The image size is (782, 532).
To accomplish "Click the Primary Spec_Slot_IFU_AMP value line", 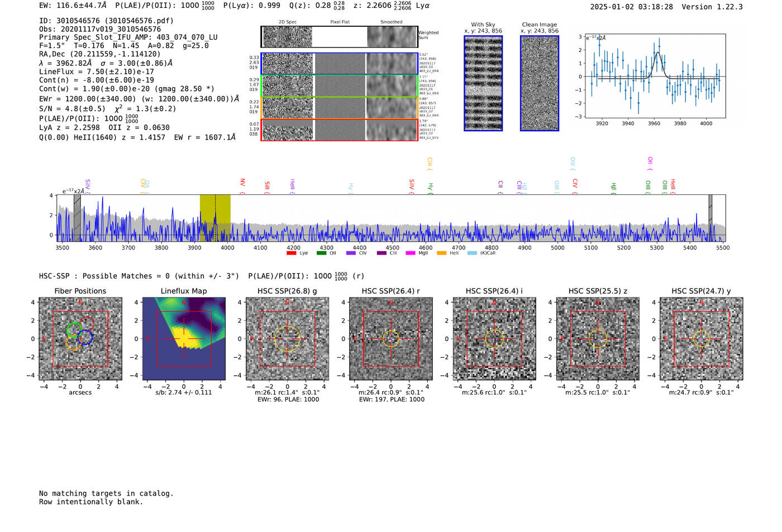I will pyautogui.click(x=128, y=37).
